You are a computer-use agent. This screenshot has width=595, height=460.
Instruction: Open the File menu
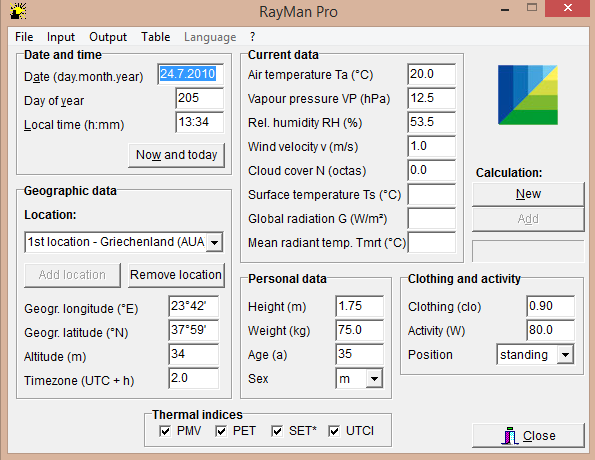coord(24,37)
